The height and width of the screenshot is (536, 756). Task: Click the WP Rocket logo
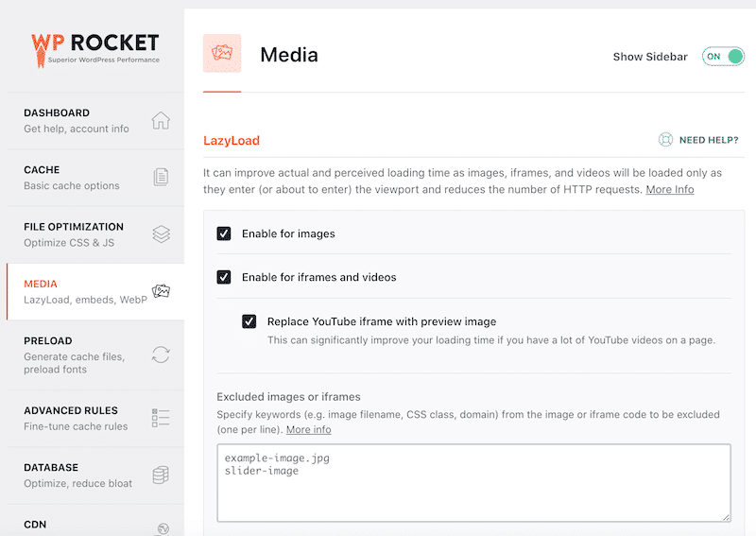95,50
